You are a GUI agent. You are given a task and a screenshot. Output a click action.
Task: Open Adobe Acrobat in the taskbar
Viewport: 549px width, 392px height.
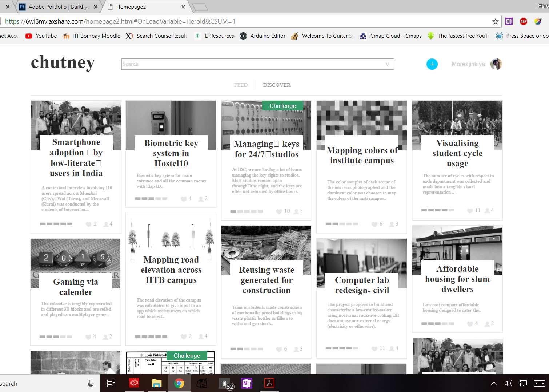click(x=269, y=383)
